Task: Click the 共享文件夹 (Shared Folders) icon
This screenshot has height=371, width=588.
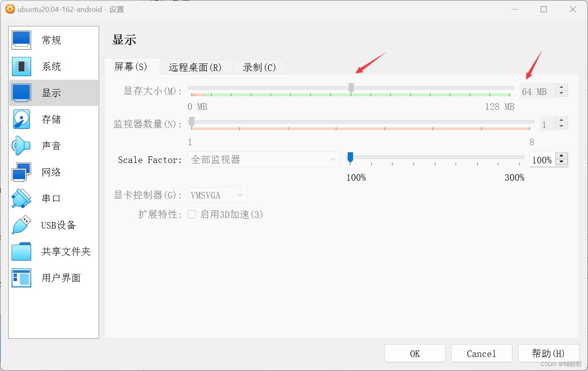Action: click(51, 251)
